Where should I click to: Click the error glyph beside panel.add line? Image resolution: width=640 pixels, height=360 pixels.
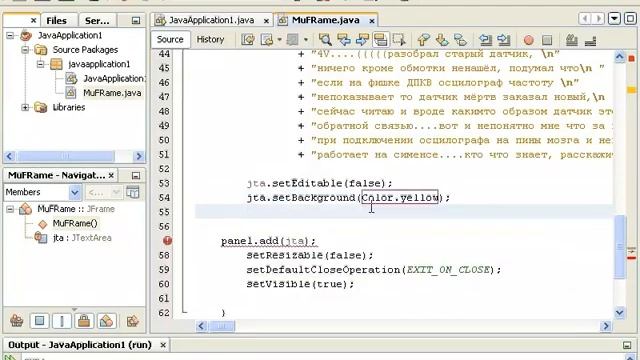[167, 241]
